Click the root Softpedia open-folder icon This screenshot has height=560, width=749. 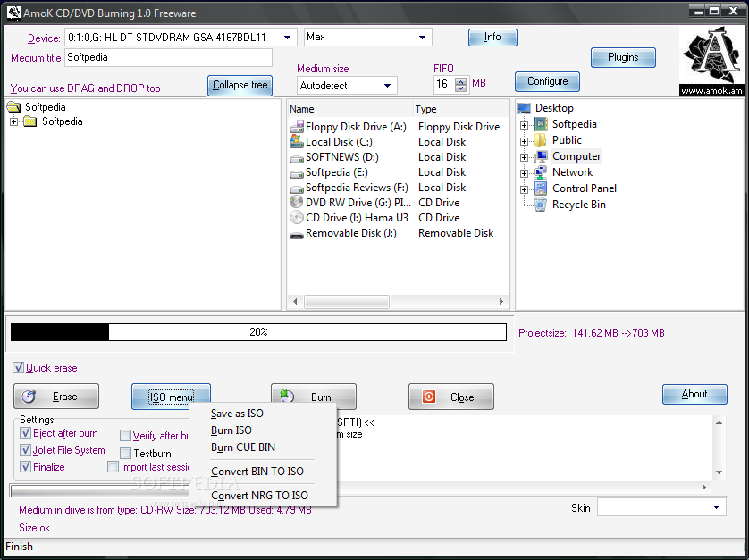[x=14, y=107]
